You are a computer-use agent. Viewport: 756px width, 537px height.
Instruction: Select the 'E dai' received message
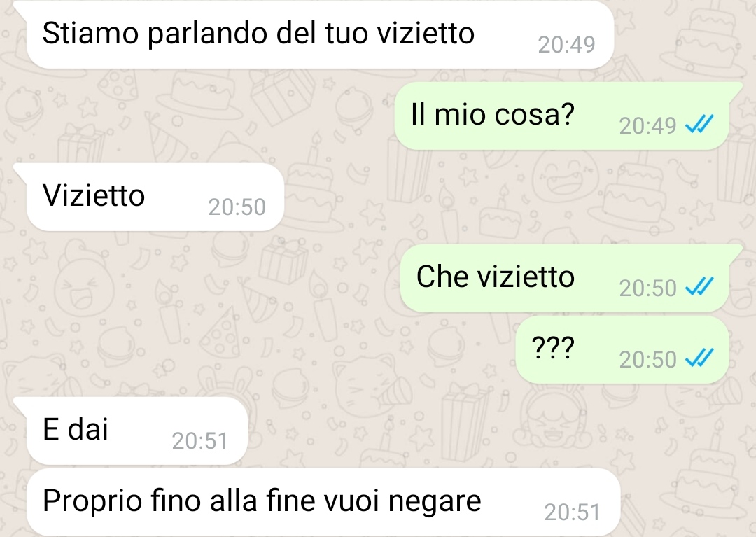(136, 431)
